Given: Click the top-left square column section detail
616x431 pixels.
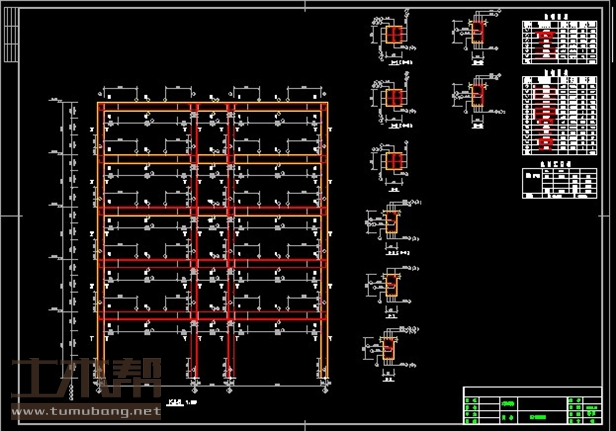Looking at the screenshot, I should (393, 35).
